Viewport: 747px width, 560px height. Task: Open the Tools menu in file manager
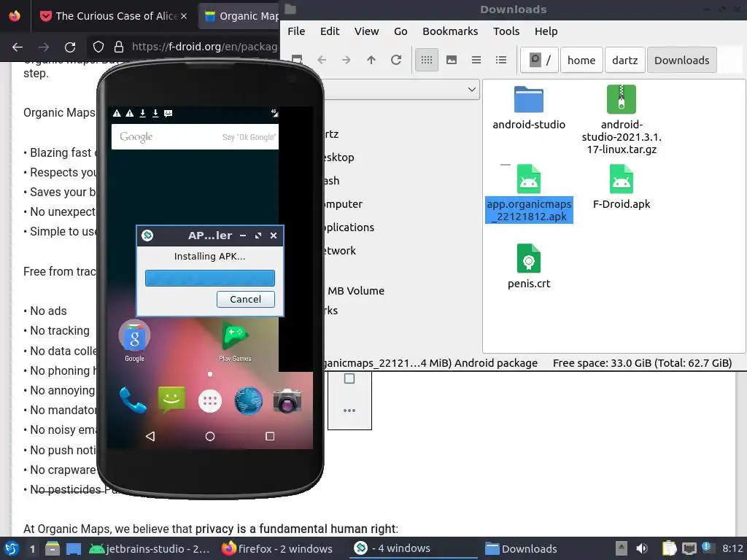pyautogui.click(x=506, y=31)
